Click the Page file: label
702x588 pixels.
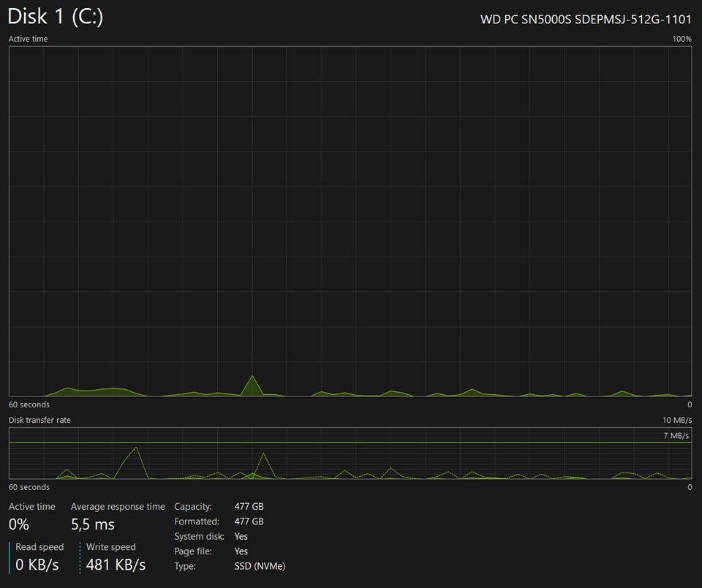(x=193, y=551)
